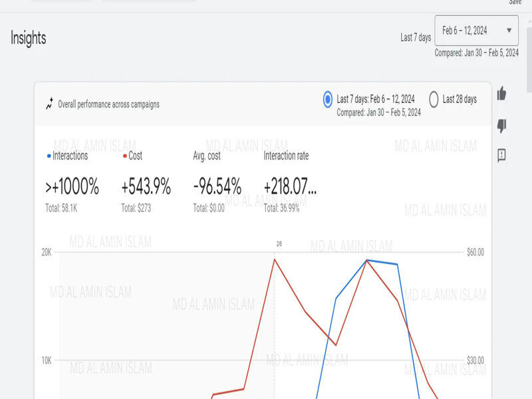
Task: Click the $30.00 axis label
Action: 475,360
